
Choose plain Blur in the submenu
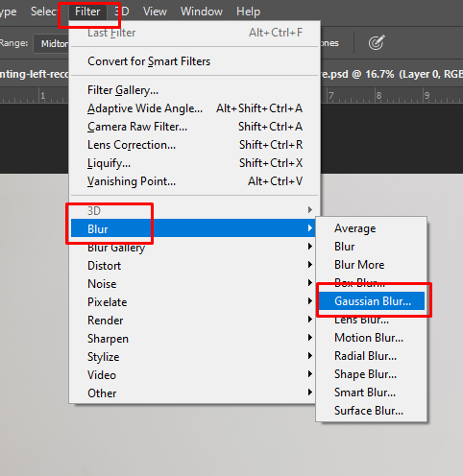(x=372, y=247)
